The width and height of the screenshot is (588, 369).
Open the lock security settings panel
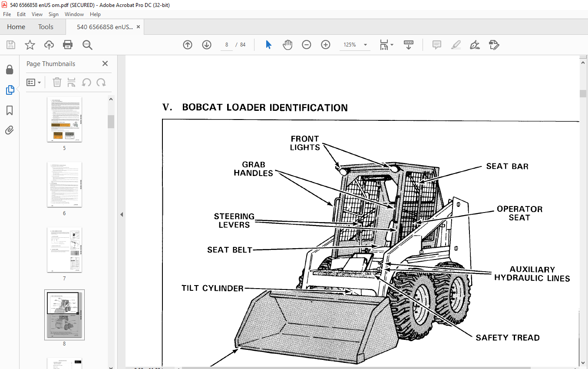click(x=10, y=70)
